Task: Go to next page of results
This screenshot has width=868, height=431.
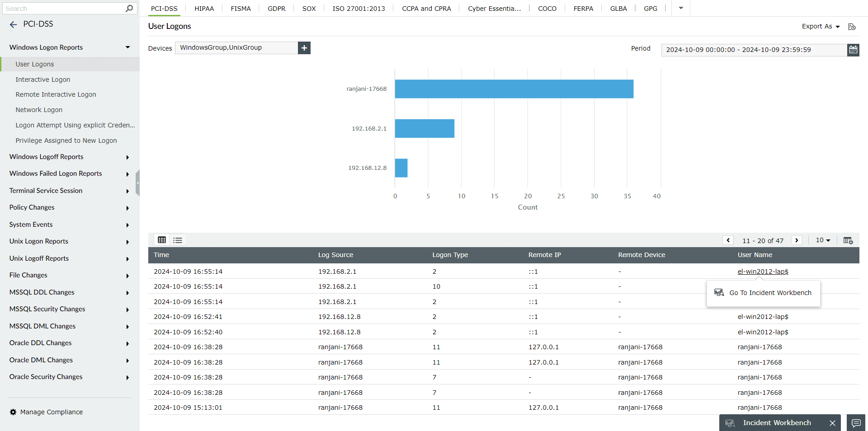Action: 797,240
